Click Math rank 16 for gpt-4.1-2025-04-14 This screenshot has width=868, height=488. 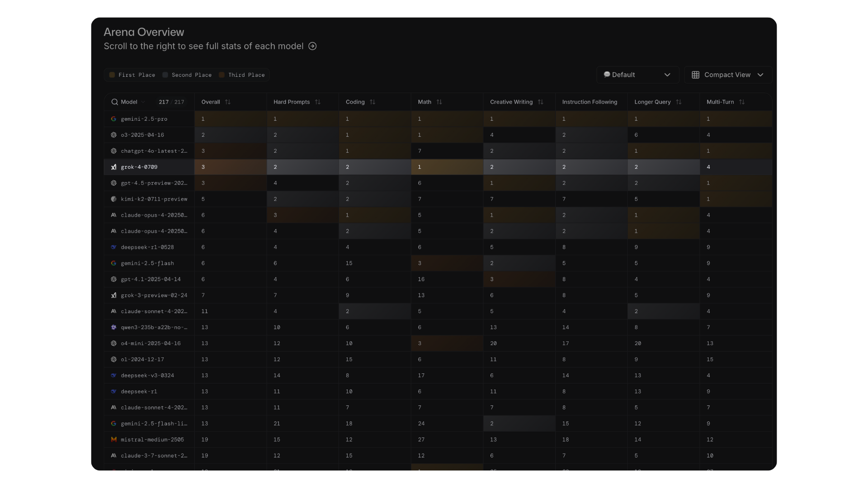(421, 279)
